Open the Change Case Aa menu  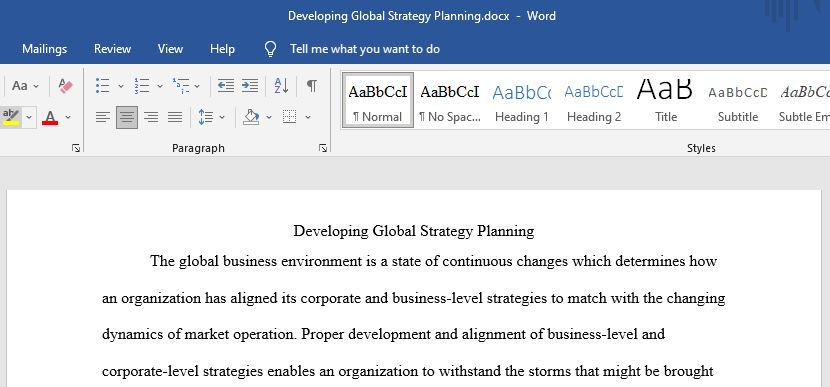click(25, 86)
